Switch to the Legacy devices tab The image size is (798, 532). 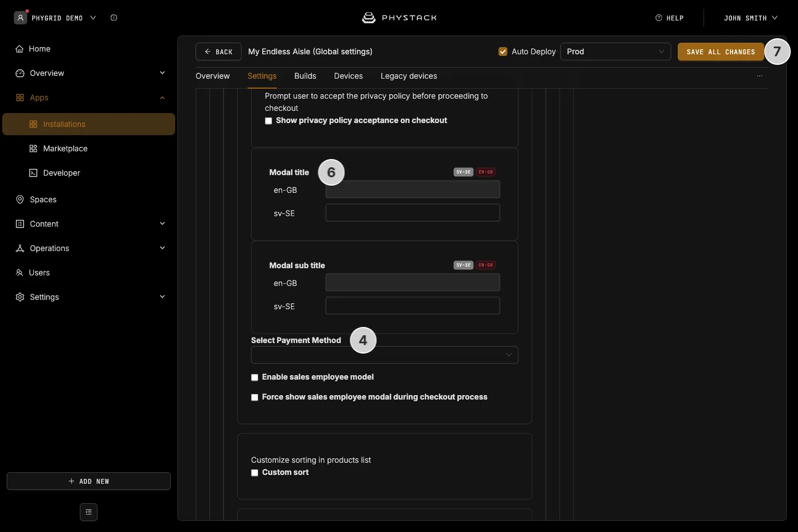click(x=409, y=76)
